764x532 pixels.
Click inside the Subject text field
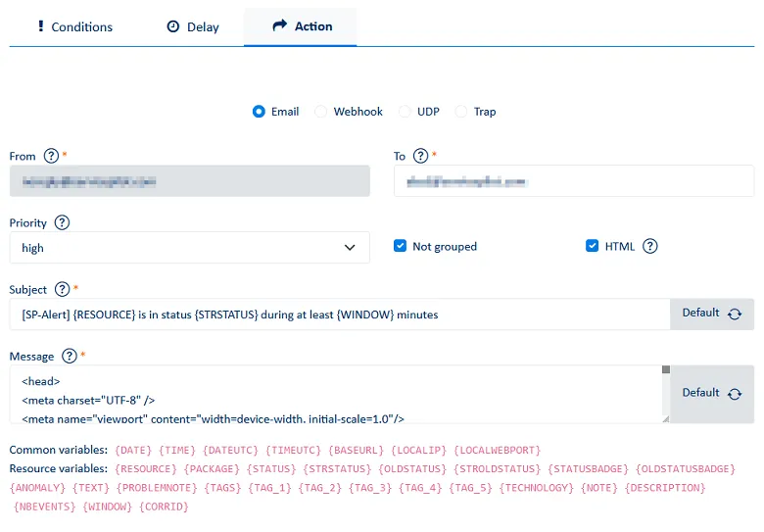(339, 314)
